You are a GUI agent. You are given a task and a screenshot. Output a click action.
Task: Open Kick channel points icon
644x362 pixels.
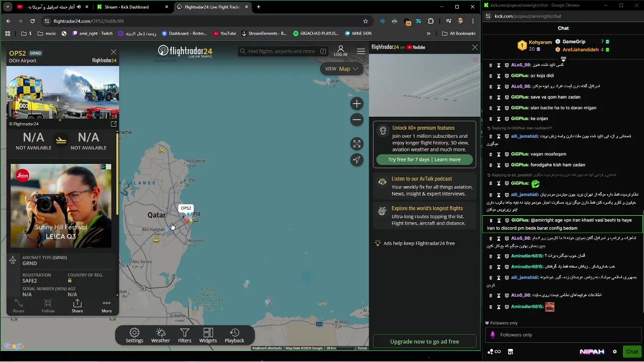[x=494, y=351]
